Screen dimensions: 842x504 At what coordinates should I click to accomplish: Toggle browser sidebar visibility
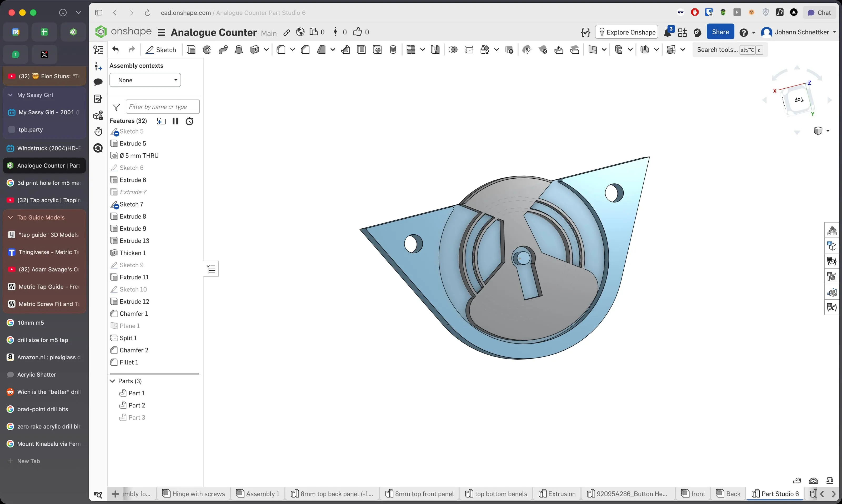pos(99,13)
